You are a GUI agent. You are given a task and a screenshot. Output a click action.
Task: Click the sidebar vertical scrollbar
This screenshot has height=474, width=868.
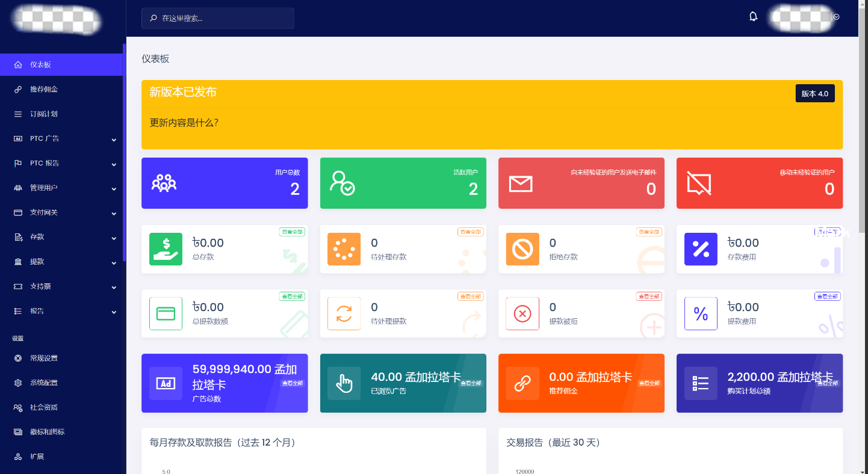(124, 150)
